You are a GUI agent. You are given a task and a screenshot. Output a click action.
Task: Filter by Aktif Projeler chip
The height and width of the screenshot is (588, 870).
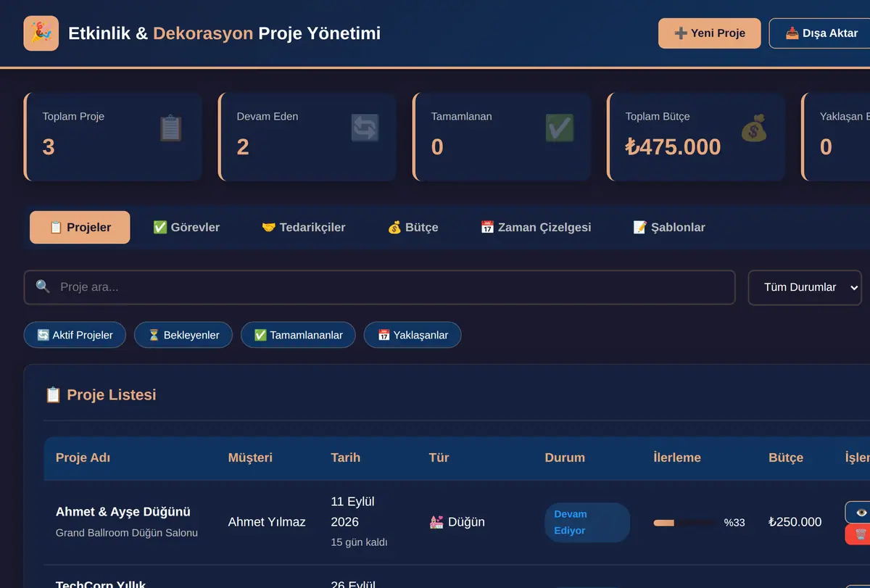pos(75,335)
